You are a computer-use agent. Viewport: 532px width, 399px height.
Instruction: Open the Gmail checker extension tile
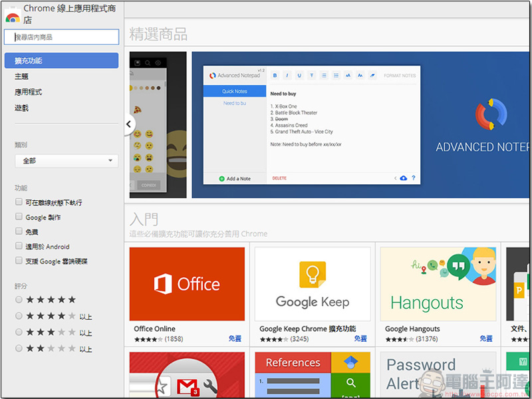pos(187,374)
